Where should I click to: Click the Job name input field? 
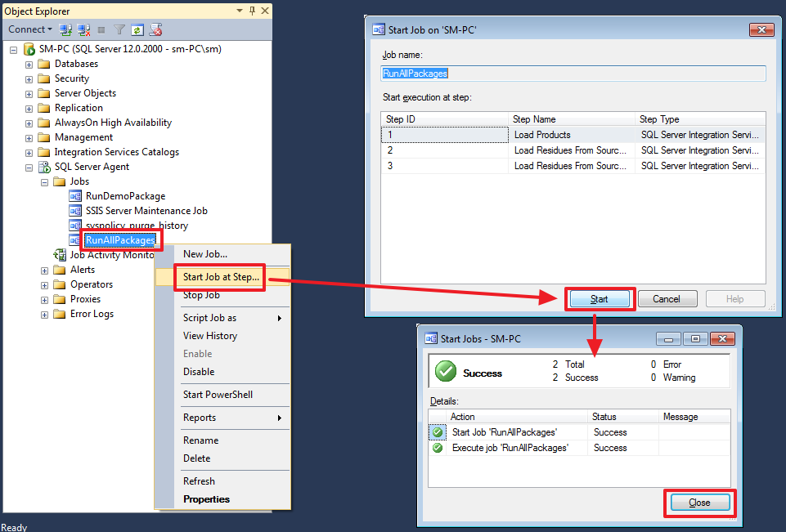(x=573, y=73)
